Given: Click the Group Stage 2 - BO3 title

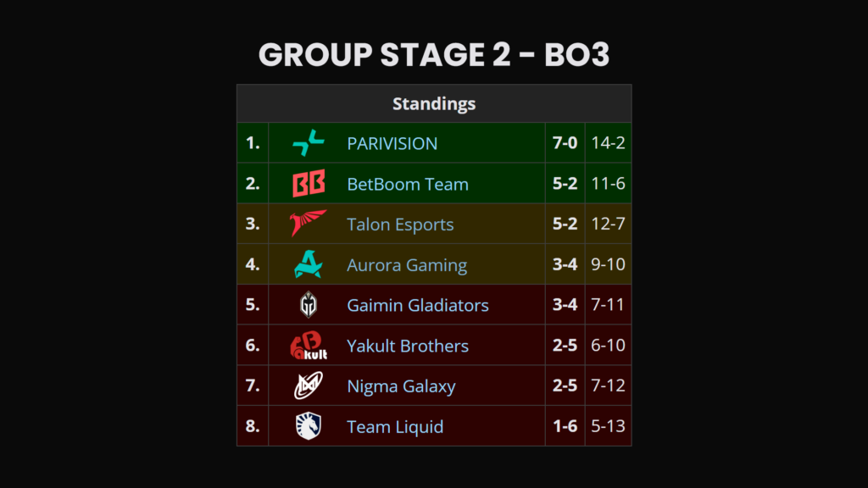Looking at the screenshot, I should pos(434,54).
